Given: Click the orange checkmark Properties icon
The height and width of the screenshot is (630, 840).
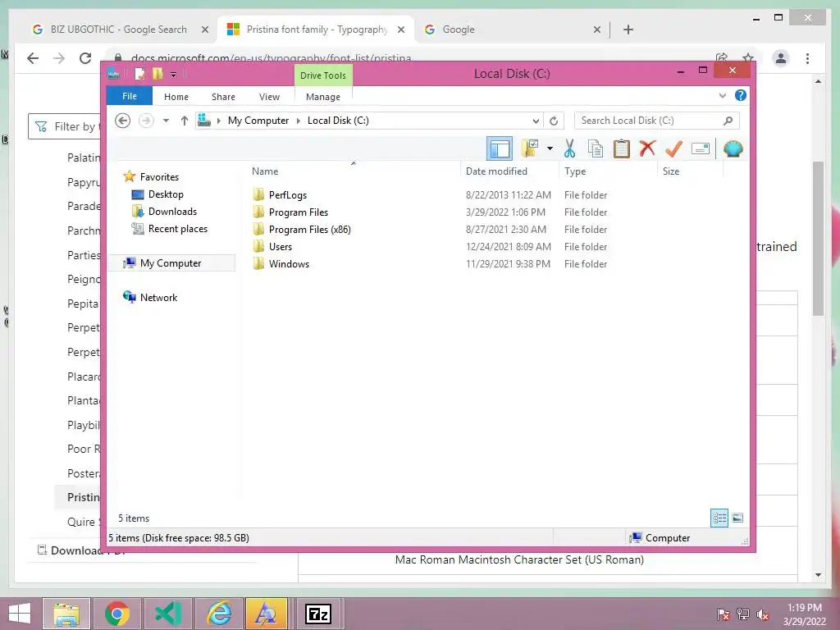Looking at the screenshot, I should click(673, 148).
